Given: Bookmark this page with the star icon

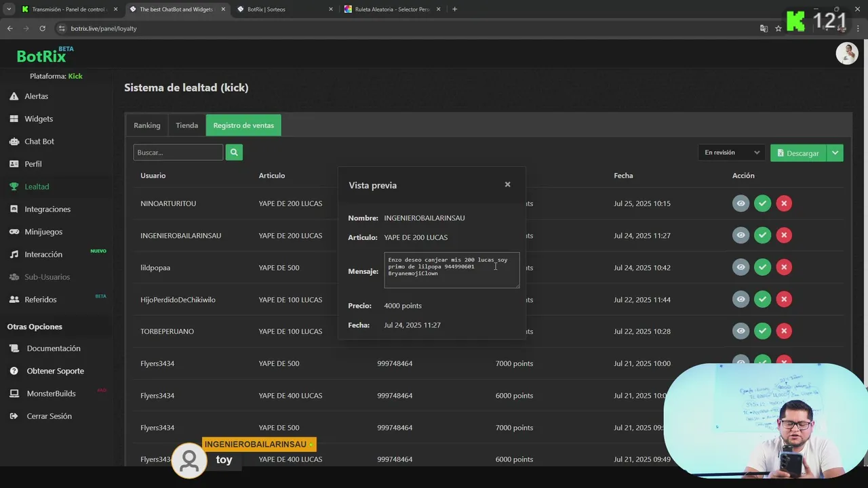Looking at the screenshot, I should point(778,28).
